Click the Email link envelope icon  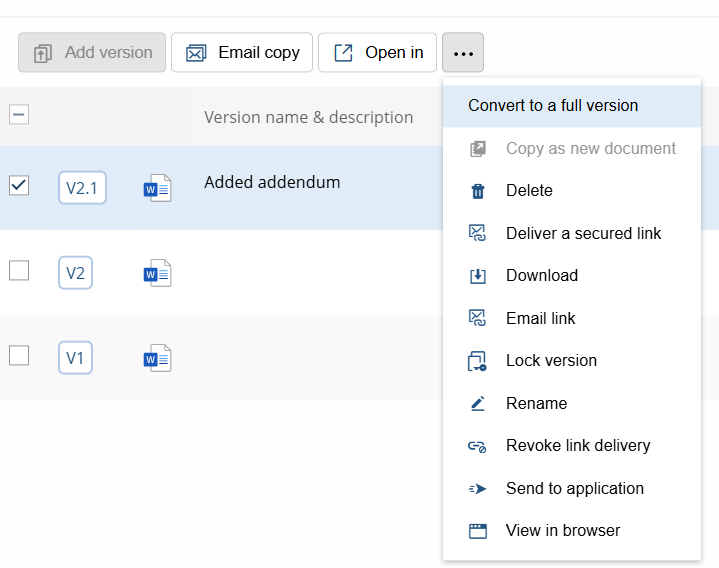tap(477, 318)
